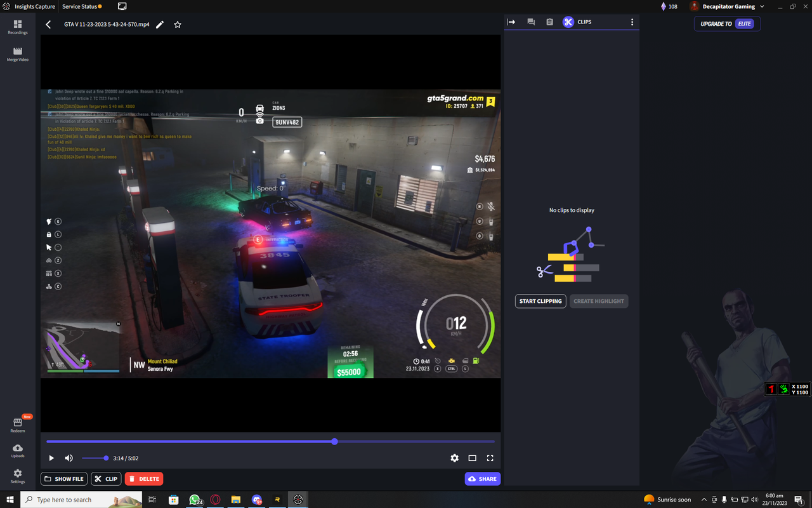Viewport: 812px width, 508px height.
Task: Click the screen overlay icon in the title bar
Action: tap(122, 6)
